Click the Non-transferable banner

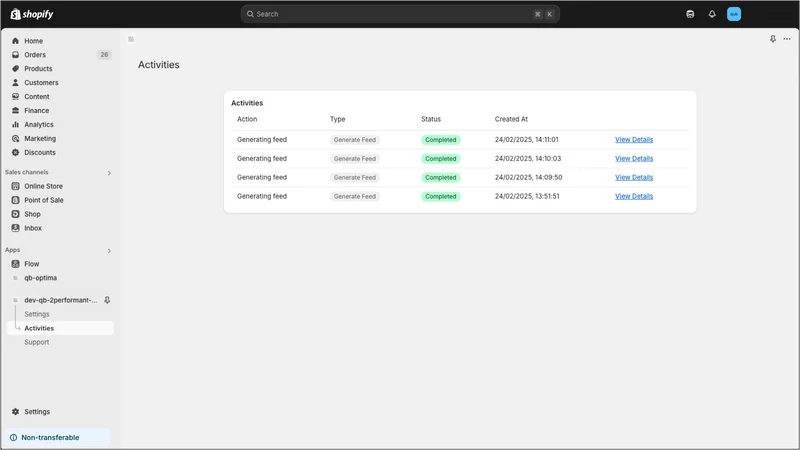58,438
